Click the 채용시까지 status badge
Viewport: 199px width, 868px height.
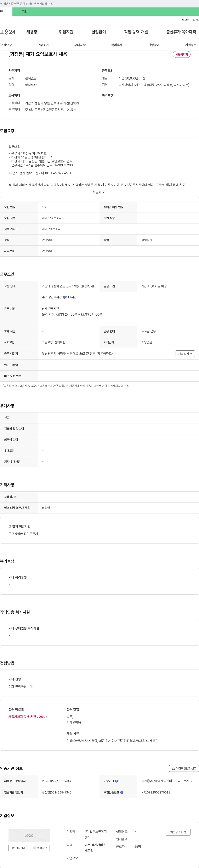pyautogui.click(x=181, y=55)
